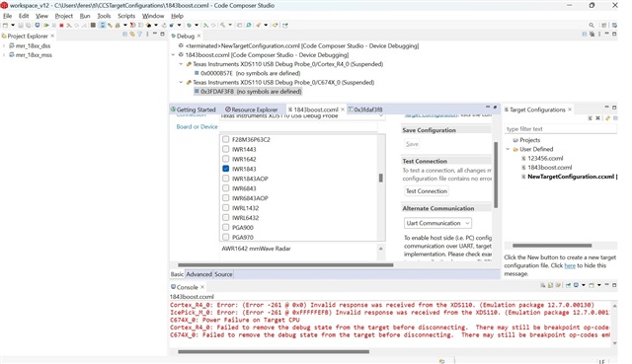Click the green Resume debug button in toolbar
Viewport: 632px width, 364px height.
coord(46,25)
